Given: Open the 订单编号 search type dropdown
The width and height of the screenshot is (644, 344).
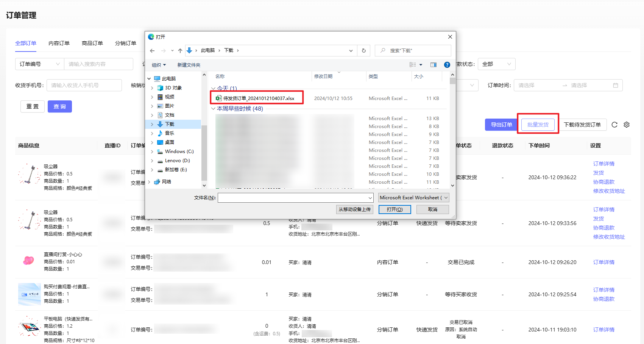Looking at the screenshot, I should coord(39,64).
